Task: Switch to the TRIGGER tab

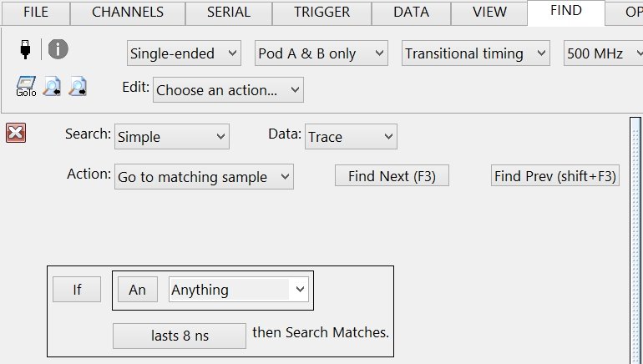Action: tap(321, 13)
